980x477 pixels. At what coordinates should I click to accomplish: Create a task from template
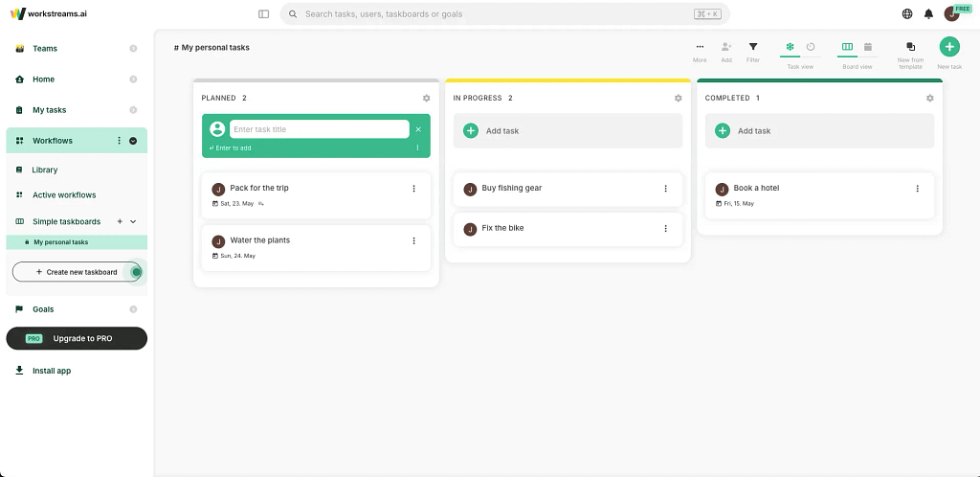(x=911, y=53)
